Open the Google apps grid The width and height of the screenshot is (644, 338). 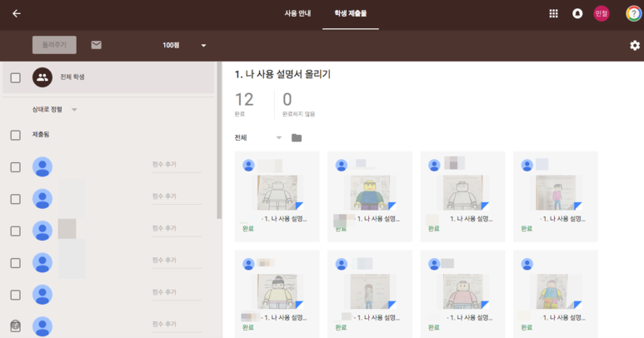[553, 14]
